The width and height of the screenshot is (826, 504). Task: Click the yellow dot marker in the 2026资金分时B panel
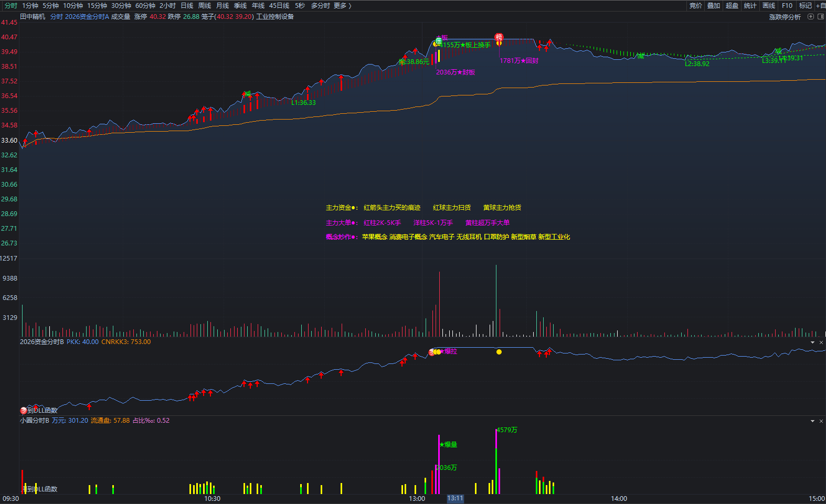tap(499, 352)
